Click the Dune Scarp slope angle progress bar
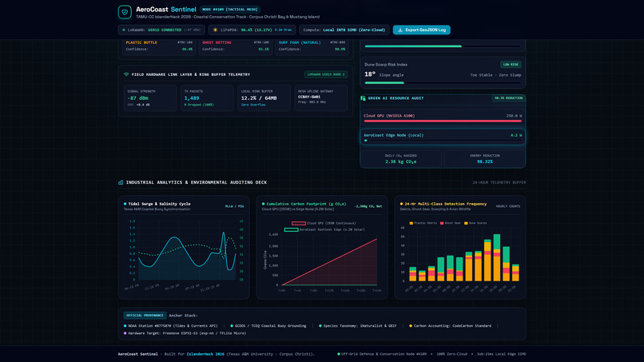Image resolution: width=644 pixels, height=362 pixels. (443, 83)
